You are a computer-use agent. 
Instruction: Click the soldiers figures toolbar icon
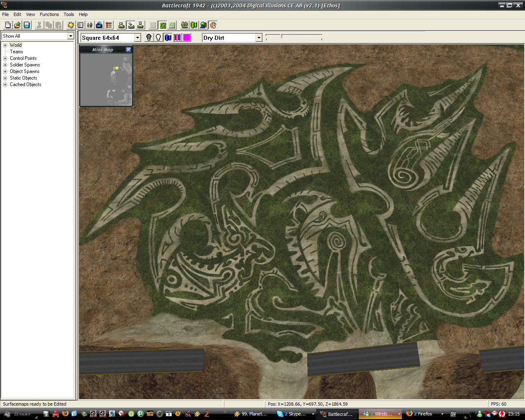(90, 25)
